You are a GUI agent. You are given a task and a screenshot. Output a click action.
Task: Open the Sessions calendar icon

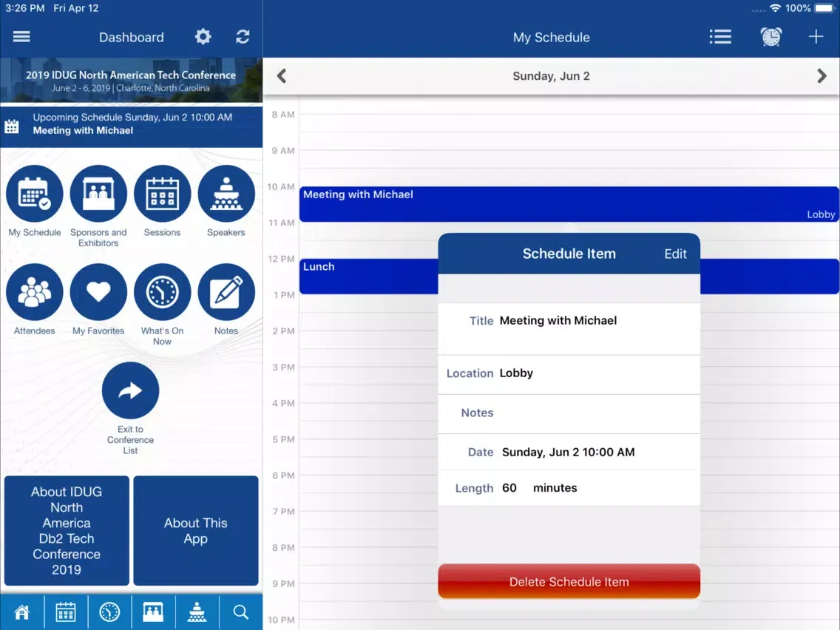pyautogui.click(x=163, y=194)
